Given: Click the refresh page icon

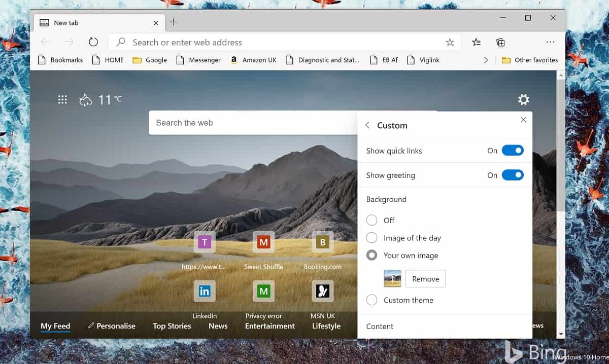Looking at the screenshot, I should [x=93, y=42].
